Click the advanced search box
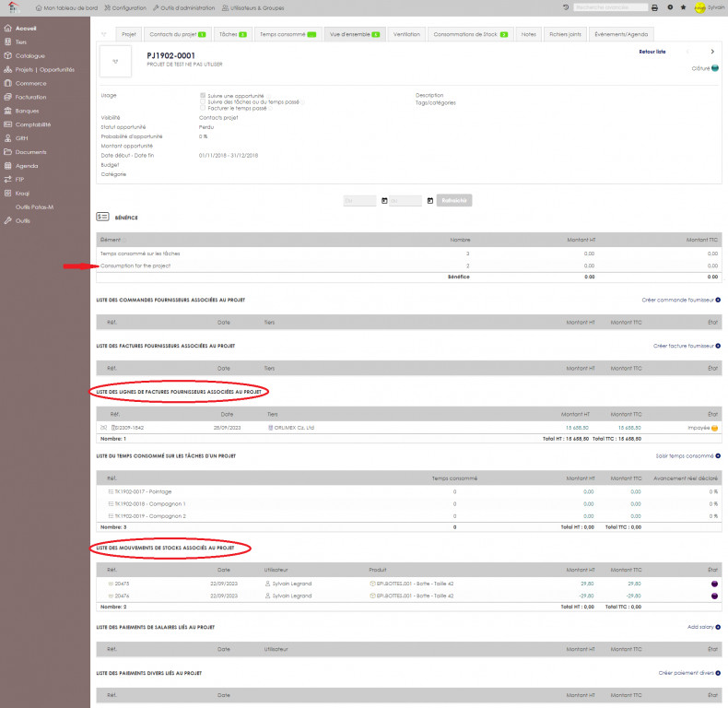This screenshot has width=728, height=708. click(611, 7)
